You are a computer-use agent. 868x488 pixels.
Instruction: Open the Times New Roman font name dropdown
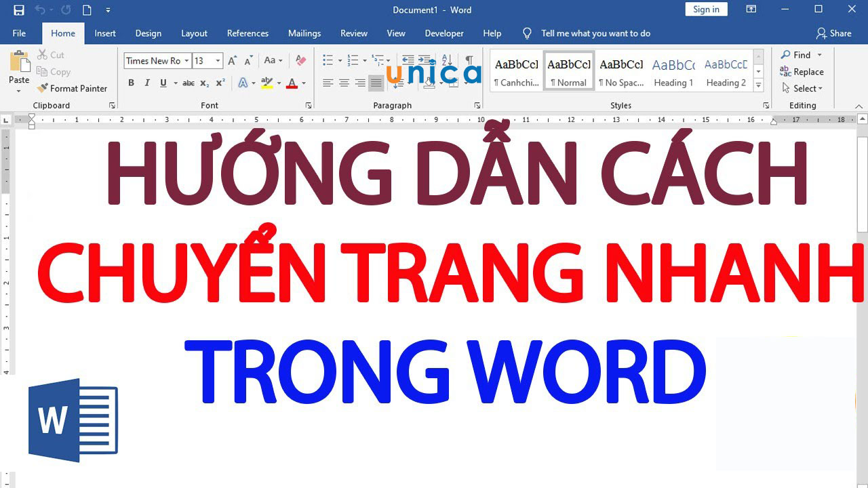[186, 61]
